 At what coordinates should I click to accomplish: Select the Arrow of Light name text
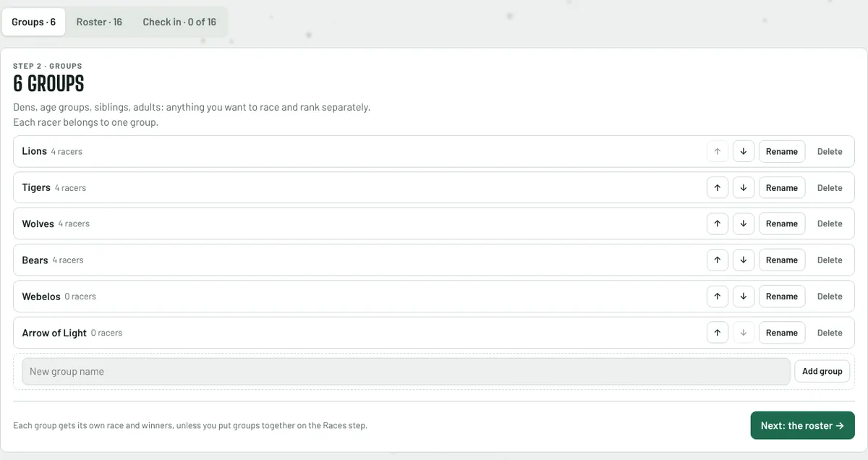tap(54, 333)
